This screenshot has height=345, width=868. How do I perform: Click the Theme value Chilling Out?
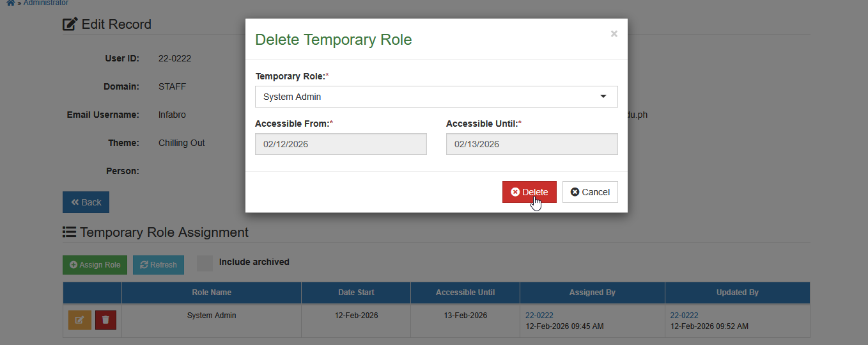tap(182, 143)
